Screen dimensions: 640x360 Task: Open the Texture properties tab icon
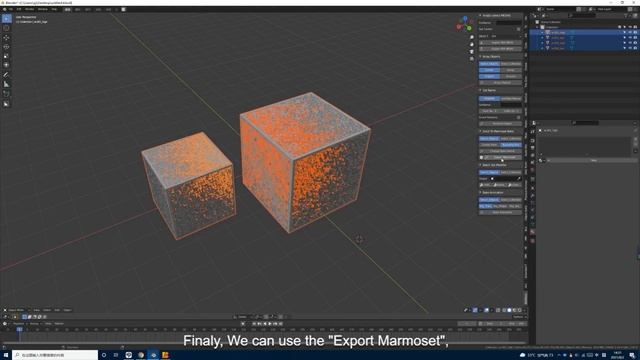point(532,241)
